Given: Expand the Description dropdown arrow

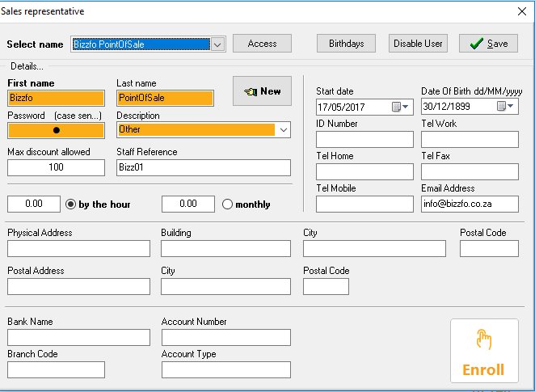Looking at the screenshot, I should coord(283,129).
